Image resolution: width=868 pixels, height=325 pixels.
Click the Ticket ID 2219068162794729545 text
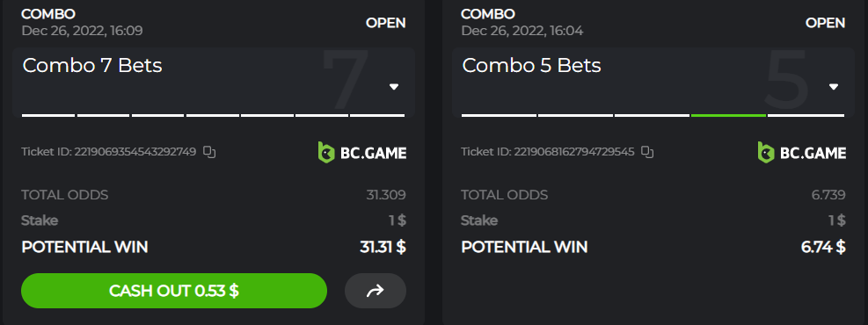pos(548,151)
